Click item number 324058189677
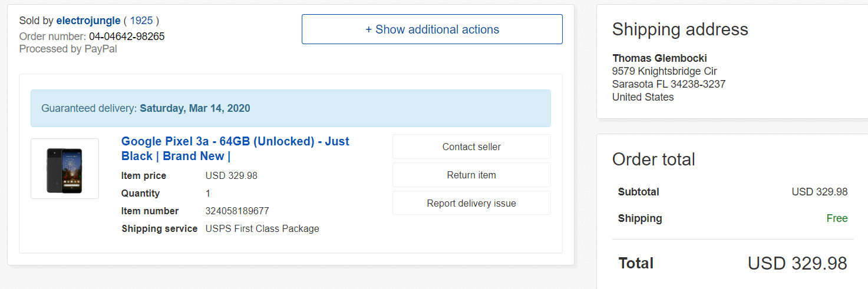 (x=237, y=211)
